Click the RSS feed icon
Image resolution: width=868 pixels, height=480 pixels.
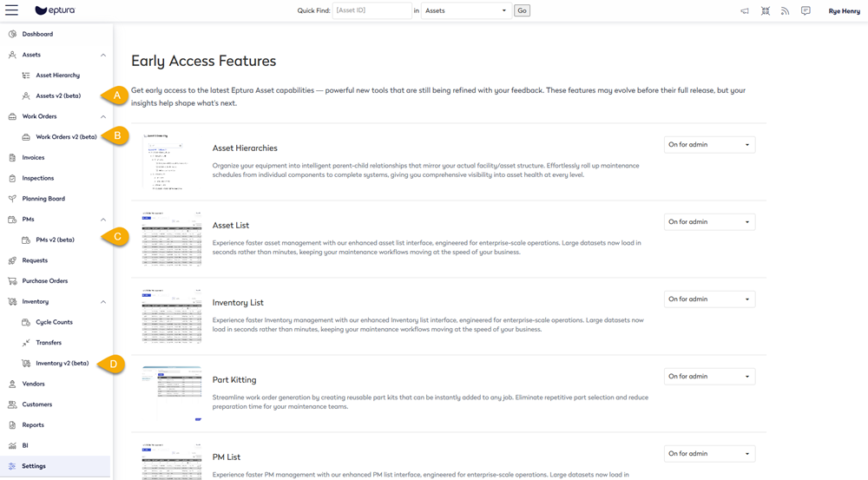coord(785,11)
